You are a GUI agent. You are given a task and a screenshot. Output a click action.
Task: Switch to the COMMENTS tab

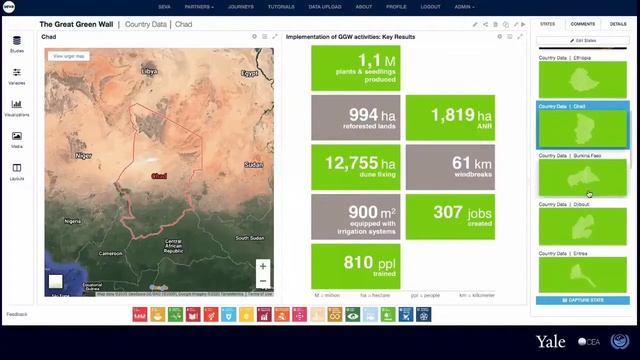coord(583,24)
